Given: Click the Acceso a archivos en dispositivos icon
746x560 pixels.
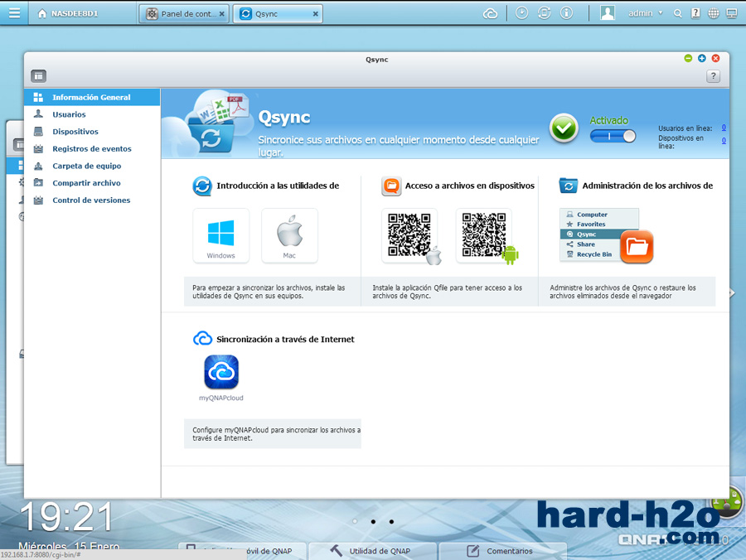Looking at the screenshot, I should pyautogui.click(x=391, y=186).
